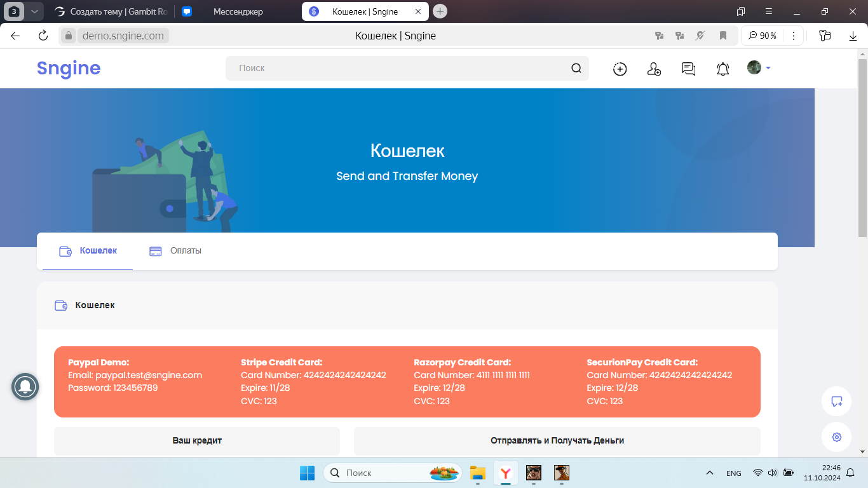The height and width of the screenshot is (488, 868).
Task: Click the bookmarks manager icon in title bar
Action: [741, 11]
